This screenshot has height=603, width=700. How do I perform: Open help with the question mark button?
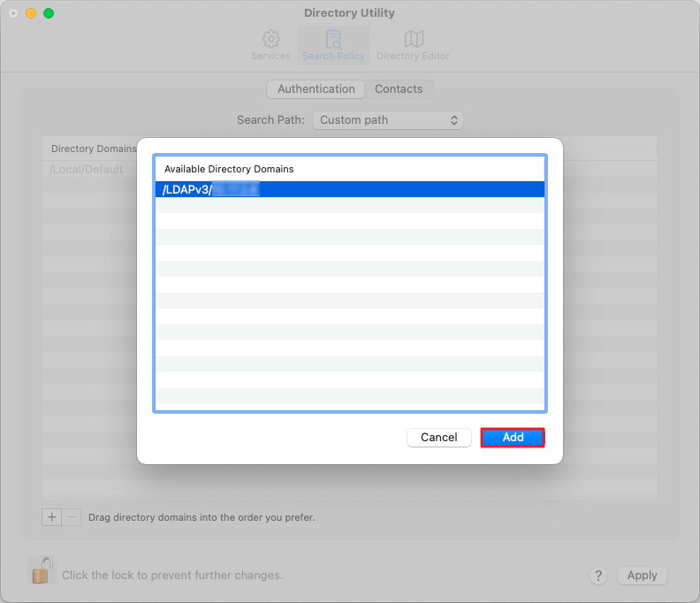tap(598, 576)
